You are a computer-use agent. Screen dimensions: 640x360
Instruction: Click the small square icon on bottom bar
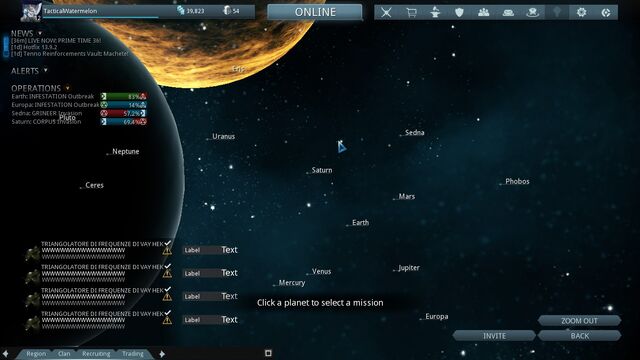(x=268, y=353)
